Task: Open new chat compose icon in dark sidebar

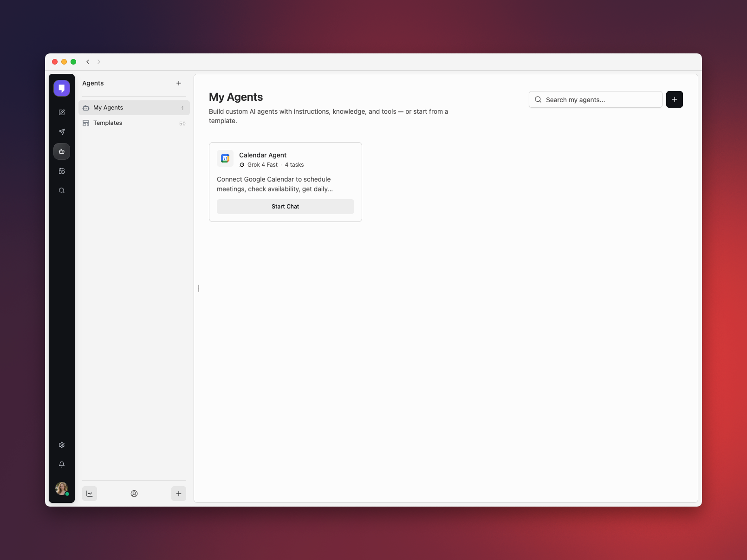Action: click(62, 112)
